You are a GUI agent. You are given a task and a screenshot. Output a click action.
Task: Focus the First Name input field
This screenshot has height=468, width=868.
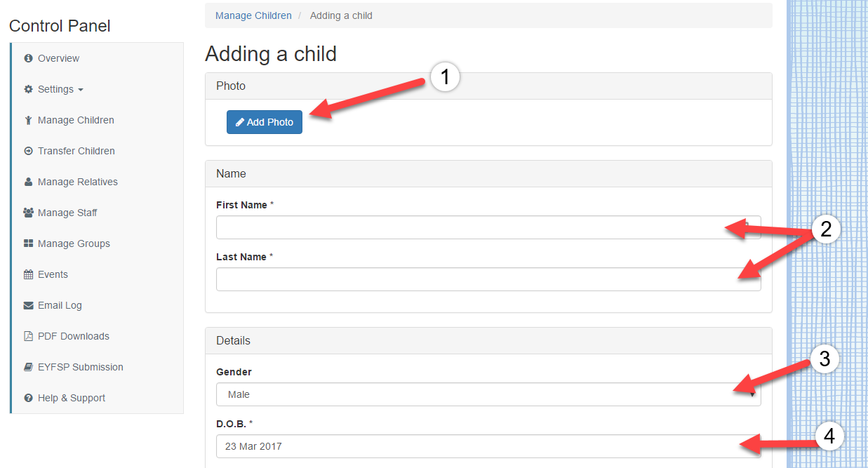tap(488, 227)
